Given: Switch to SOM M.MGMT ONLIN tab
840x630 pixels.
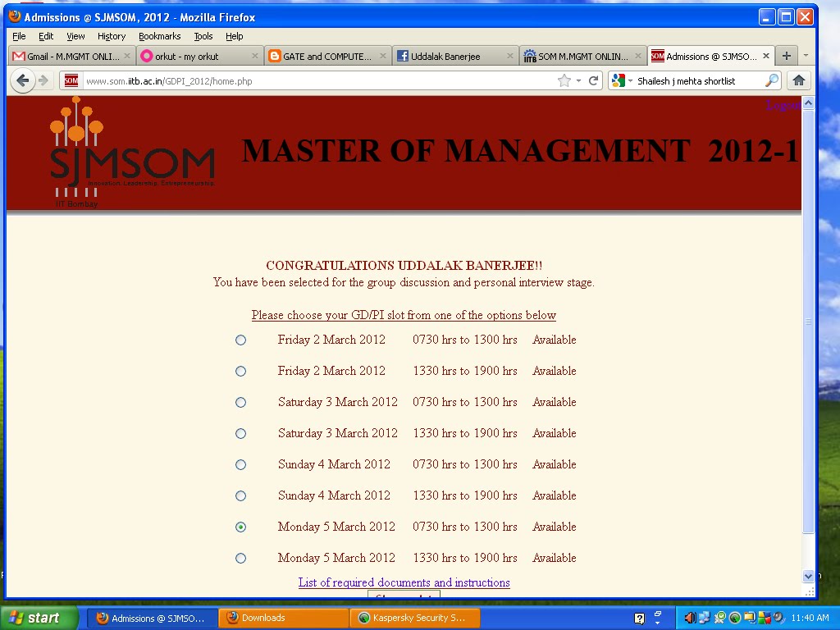Looking at the screenshot, I should (582, 56).
